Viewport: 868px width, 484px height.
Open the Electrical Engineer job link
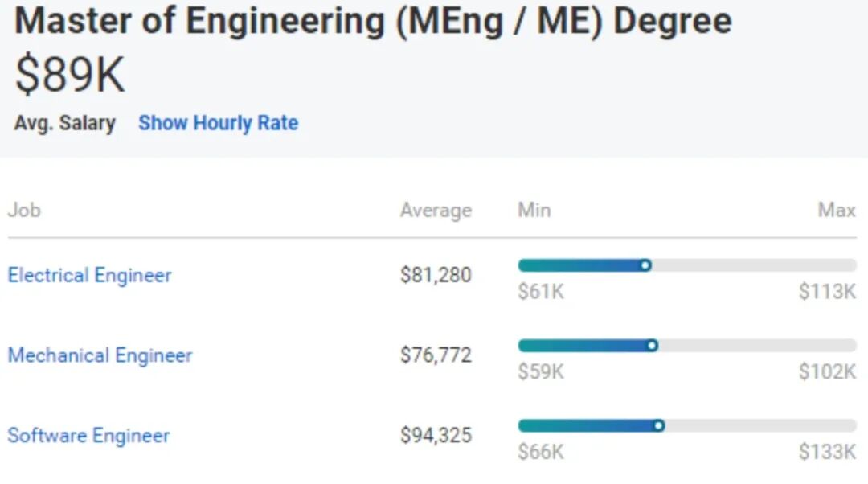tap(90, 275)
